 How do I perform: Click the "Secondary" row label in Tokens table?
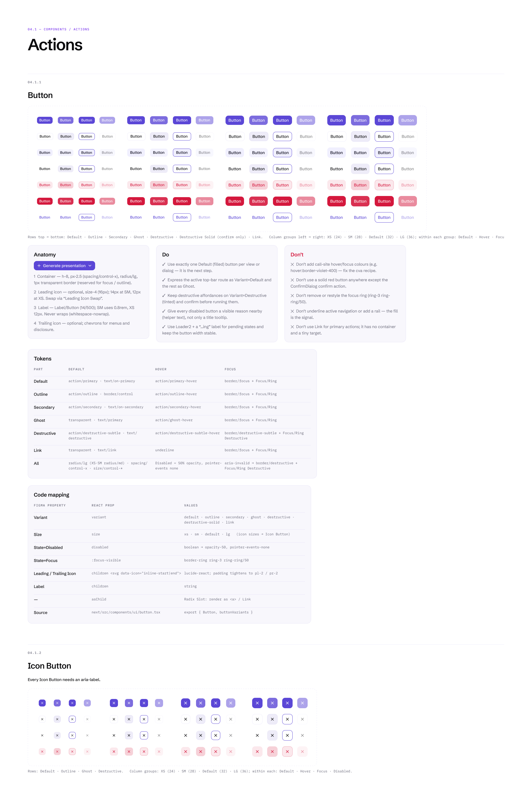pyautogui.click(x=44, y=407)
